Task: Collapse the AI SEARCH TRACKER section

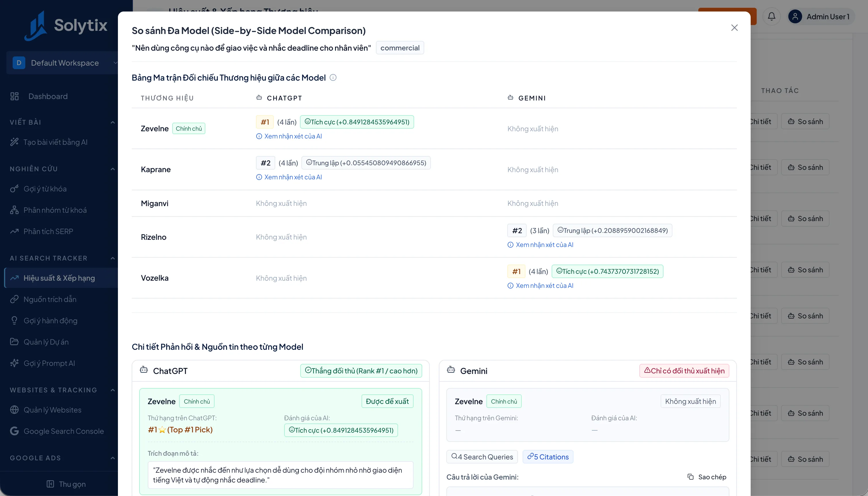Action: [113, 258]
